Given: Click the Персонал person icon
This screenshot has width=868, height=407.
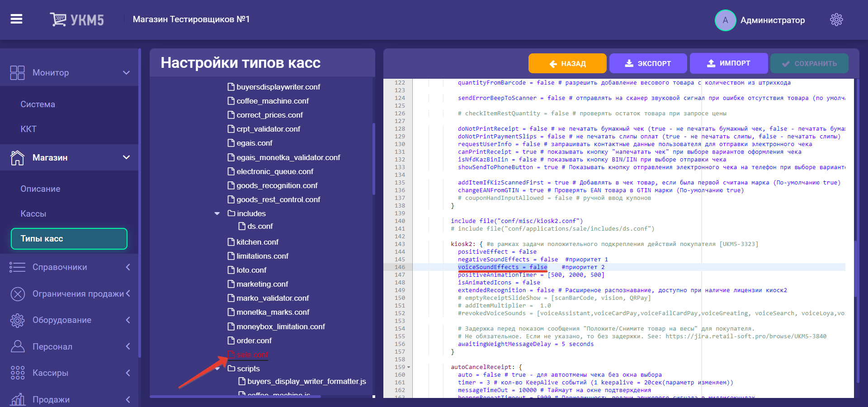Looking at the screenshot, I should [x=17, y=346].
